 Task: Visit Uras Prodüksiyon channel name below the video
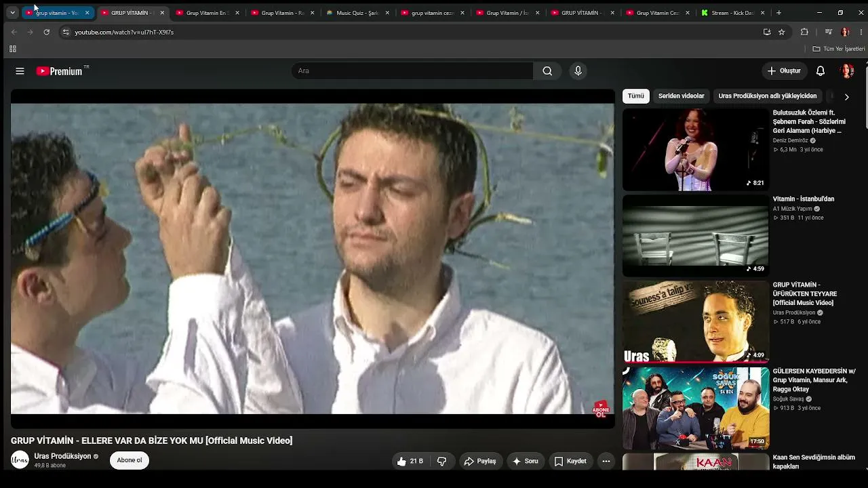point(62,457)
